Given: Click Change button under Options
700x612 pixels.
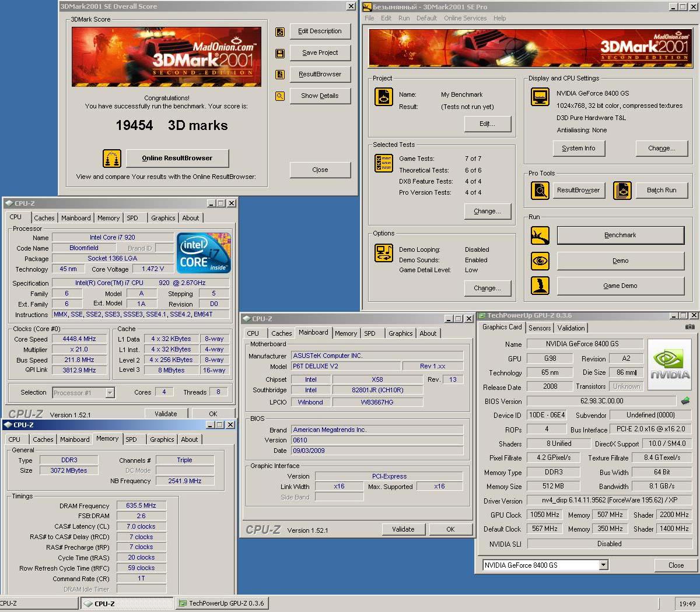Looking at the screenshot, I should click(x=488, y=288).
